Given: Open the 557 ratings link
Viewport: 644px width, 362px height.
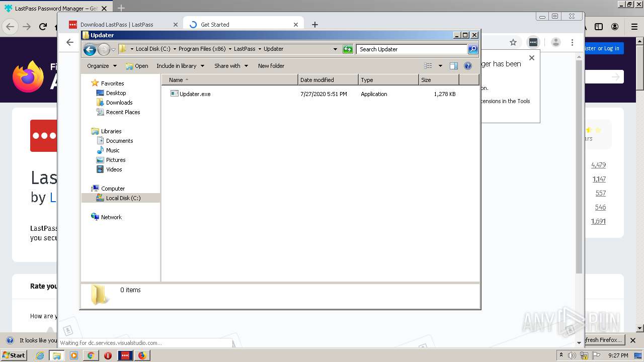Looking at the screenshot, I should 601,193.
